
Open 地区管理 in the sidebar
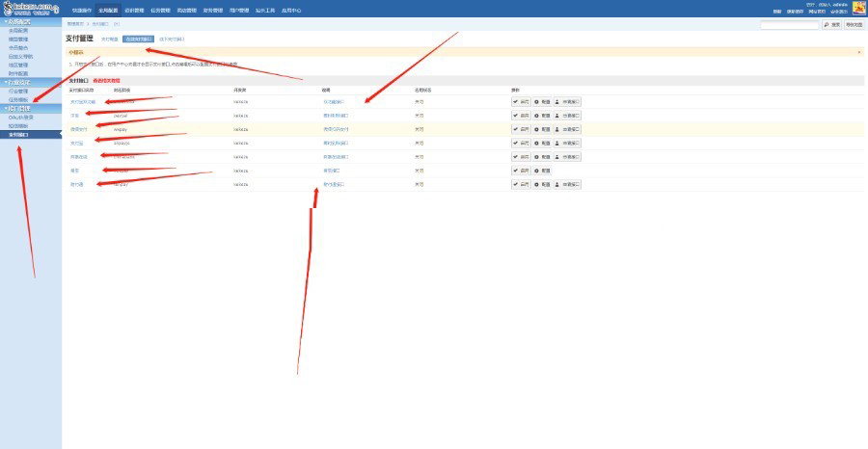(x=18, y=65)
